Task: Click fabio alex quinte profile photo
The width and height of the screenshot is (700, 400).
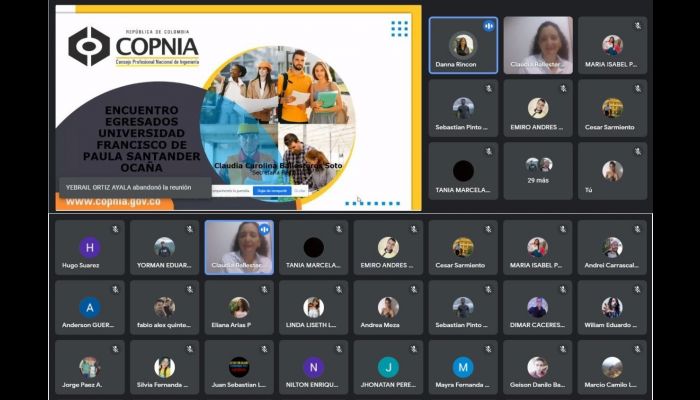Action: point(164,307)
